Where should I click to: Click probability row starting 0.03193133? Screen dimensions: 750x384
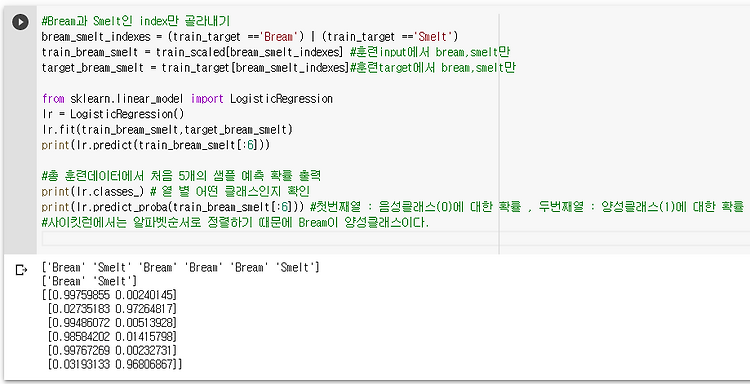pos(115,364)
